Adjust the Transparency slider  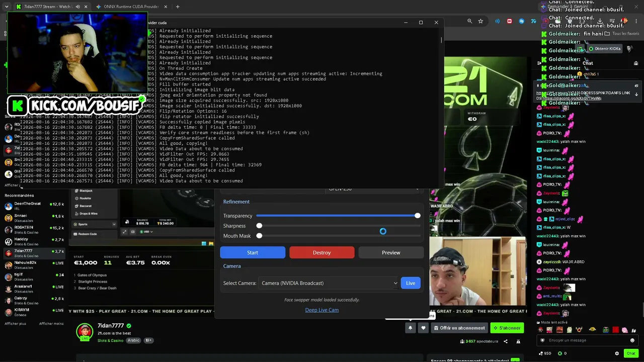click(338, 216)
